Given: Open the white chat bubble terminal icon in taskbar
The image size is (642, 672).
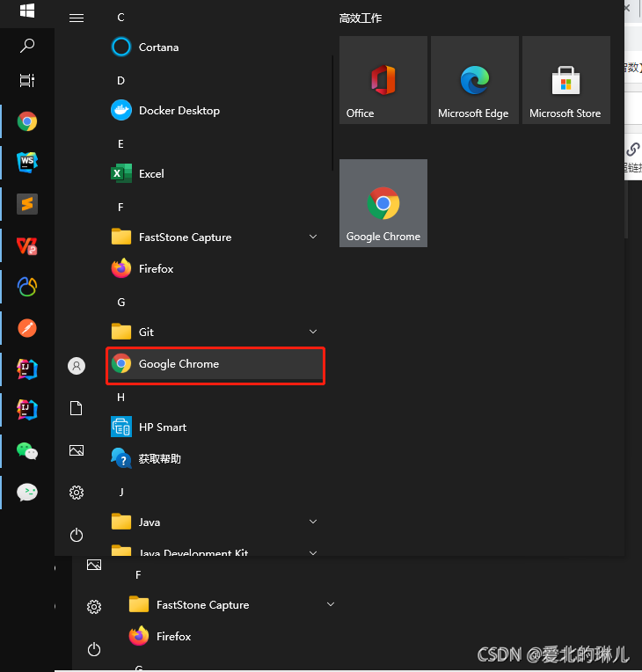Looking at the screenshot, I should click(27, 493).
